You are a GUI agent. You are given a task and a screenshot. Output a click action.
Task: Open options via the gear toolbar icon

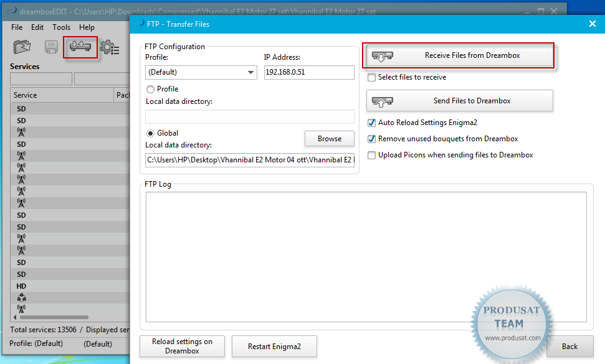110,47
